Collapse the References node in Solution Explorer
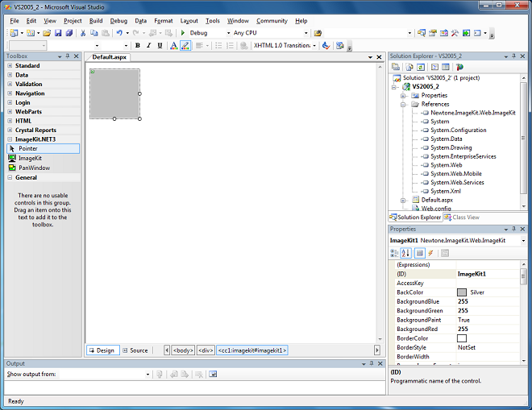 point(403,105)
